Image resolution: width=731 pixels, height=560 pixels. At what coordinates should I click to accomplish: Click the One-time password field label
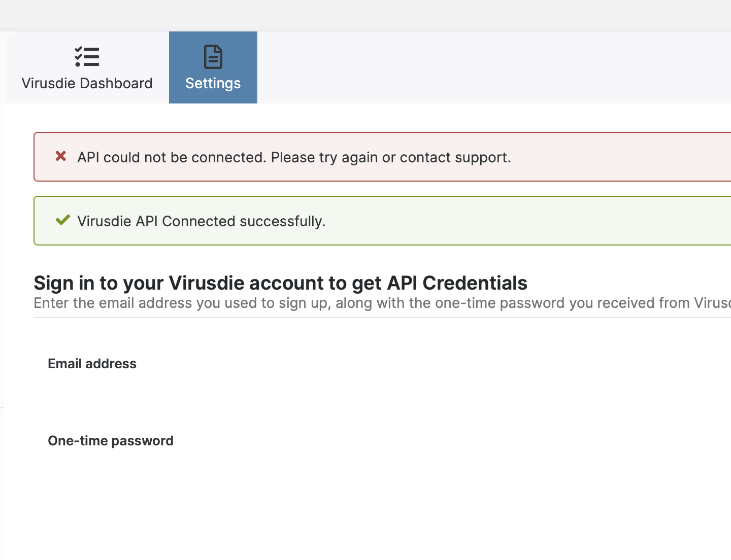111,441
